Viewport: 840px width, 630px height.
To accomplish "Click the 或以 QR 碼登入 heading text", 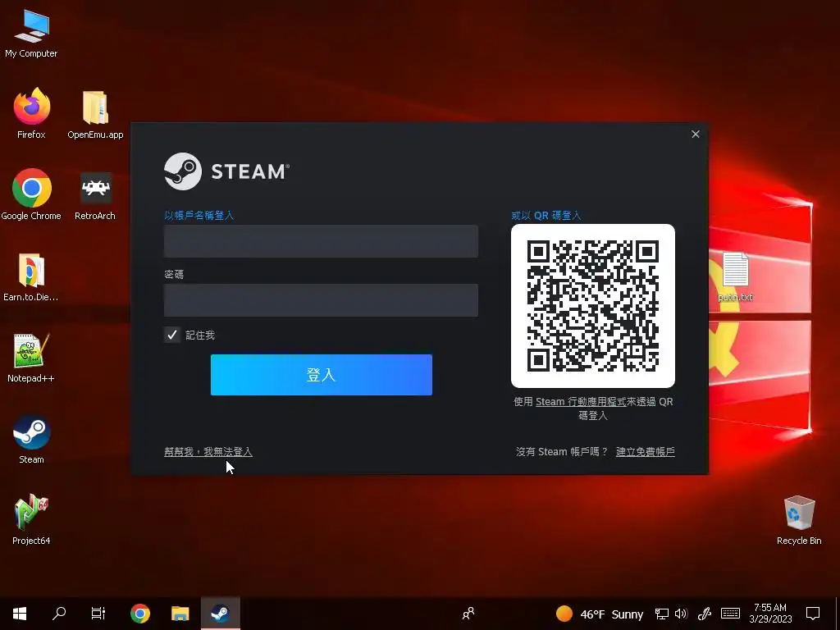I will coord(546,216).
